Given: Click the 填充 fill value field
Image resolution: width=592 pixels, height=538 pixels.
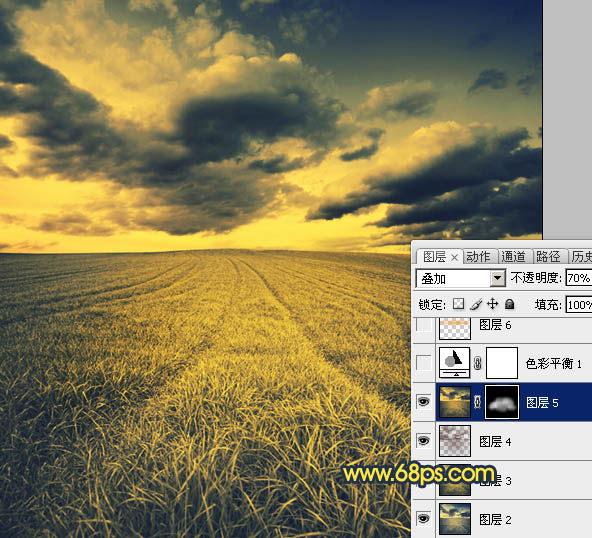Looking at the screenshot, I should pyautogui.click(x=579, y=304).
